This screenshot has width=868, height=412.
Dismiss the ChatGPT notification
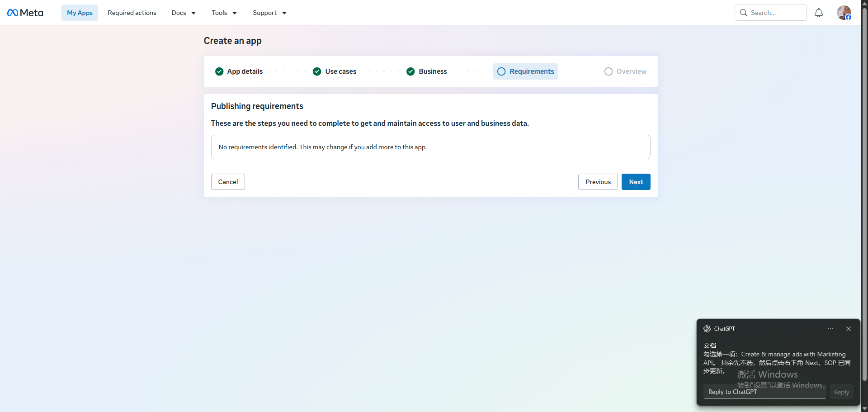849,329
